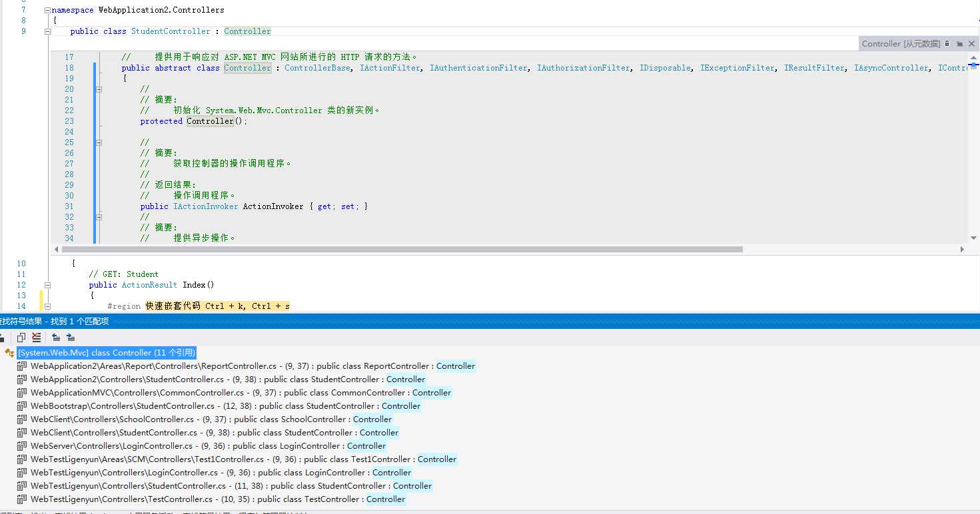The image size is (980, 514).
Task: Click file icon of TestController.cs result
Action: point(22,499)
